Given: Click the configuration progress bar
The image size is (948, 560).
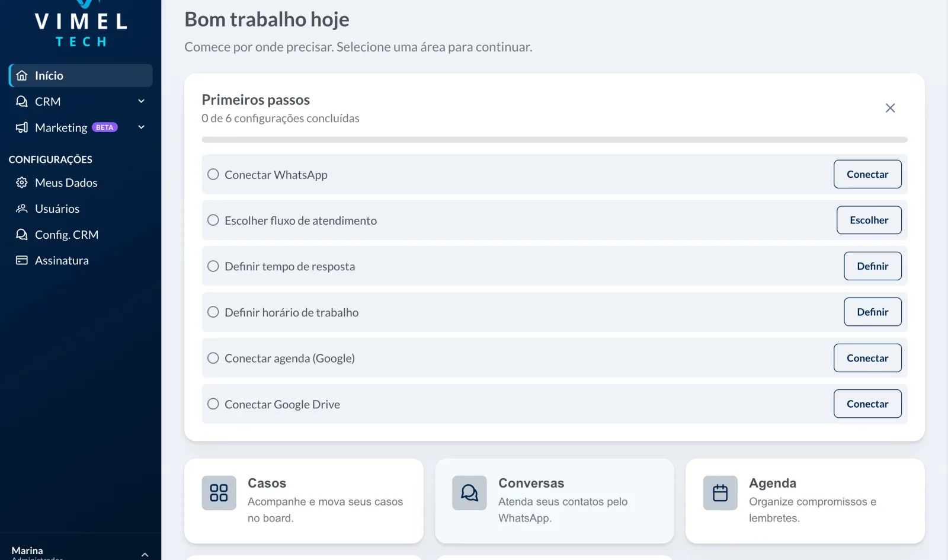Looking at the screenshot, I should (555, 140).
